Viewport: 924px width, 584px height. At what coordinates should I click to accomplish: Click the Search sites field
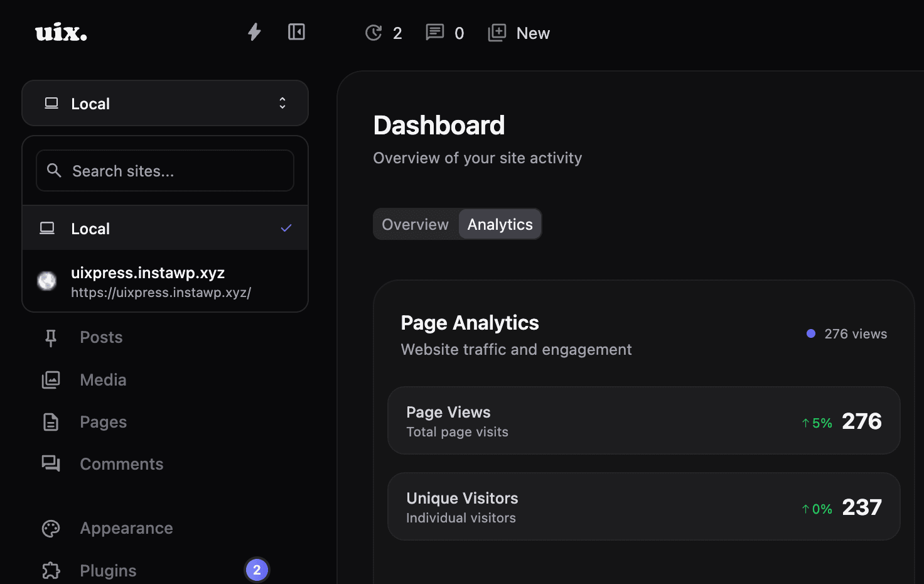point(164,170)
